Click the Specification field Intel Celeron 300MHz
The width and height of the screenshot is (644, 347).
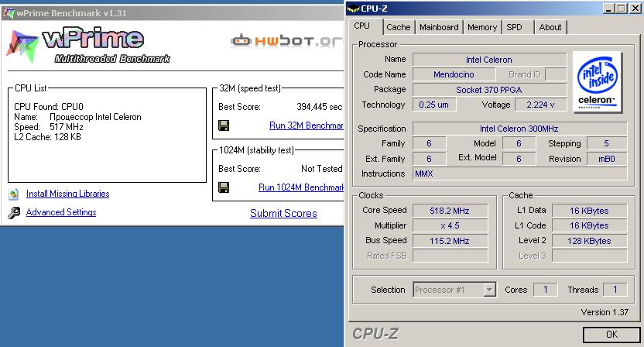[x=519, y=129]
